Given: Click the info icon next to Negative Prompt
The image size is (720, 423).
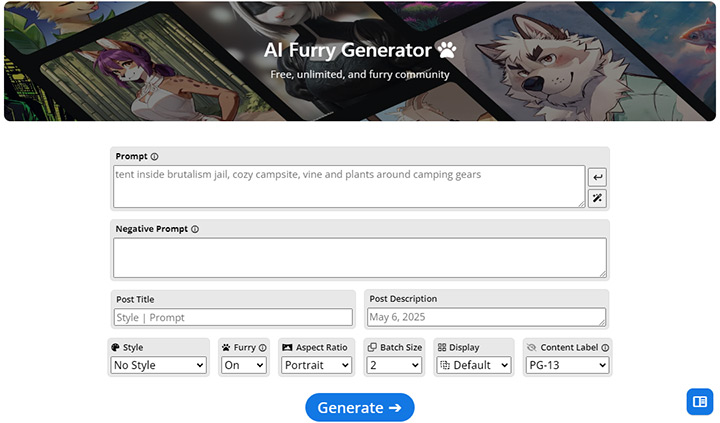Looking at the screenshot, I should [195, 229].
